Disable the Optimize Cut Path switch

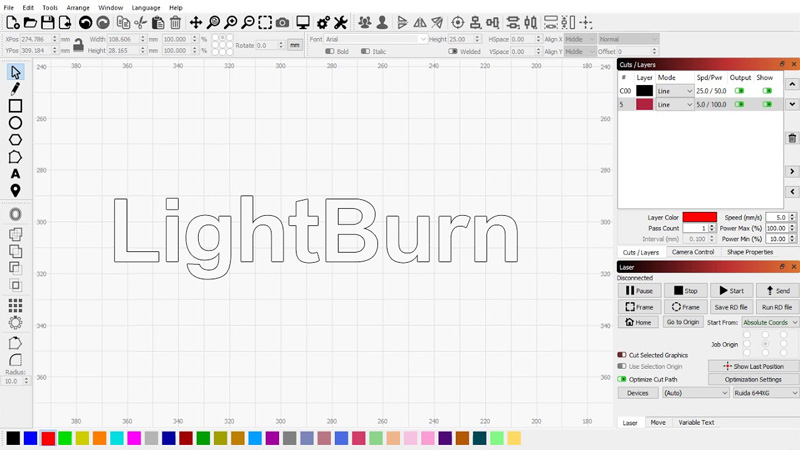coord(622,379)
